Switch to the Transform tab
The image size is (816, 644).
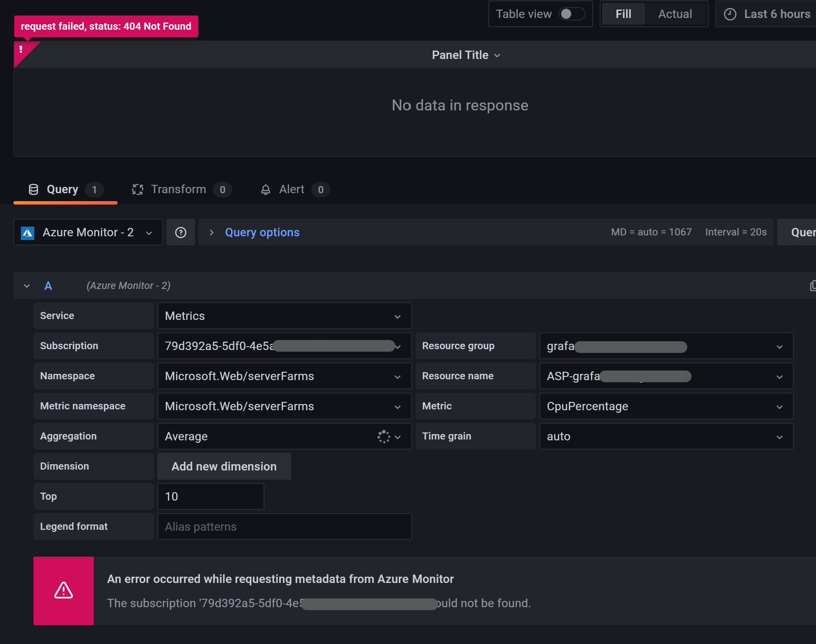179,189
